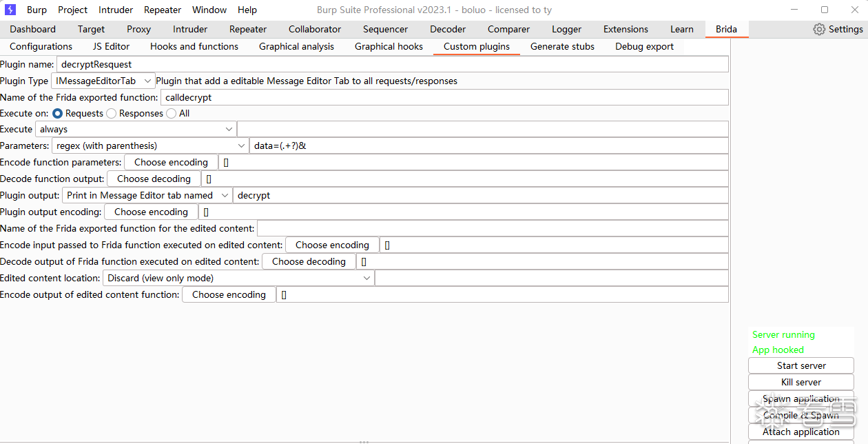Choose encoding for edited content function output
The height and width of the screenshot is (444, 868).
229,294
